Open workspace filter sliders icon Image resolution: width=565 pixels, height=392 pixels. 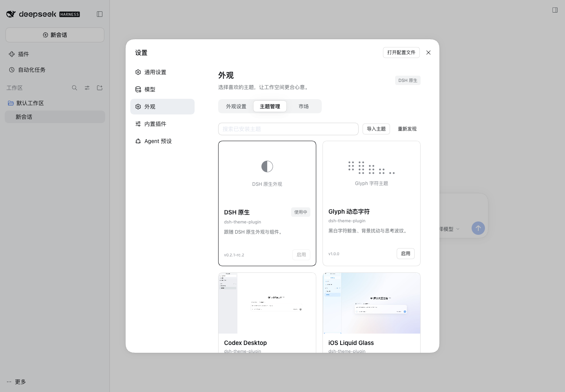87,88
